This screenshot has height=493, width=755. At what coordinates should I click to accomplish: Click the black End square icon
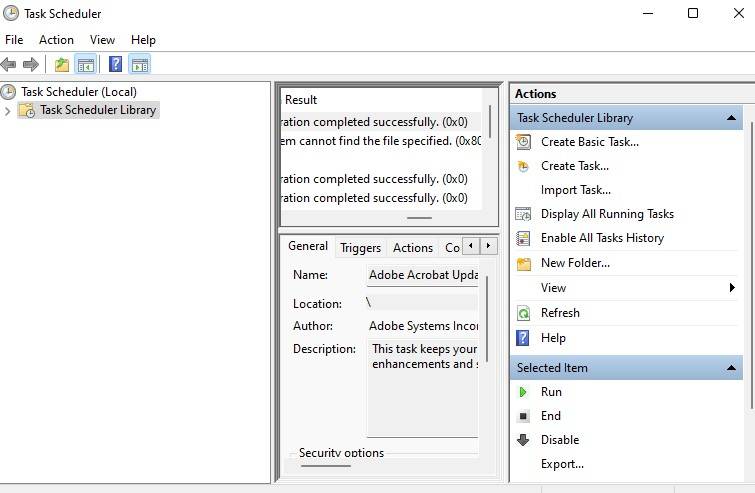(523, 416)
